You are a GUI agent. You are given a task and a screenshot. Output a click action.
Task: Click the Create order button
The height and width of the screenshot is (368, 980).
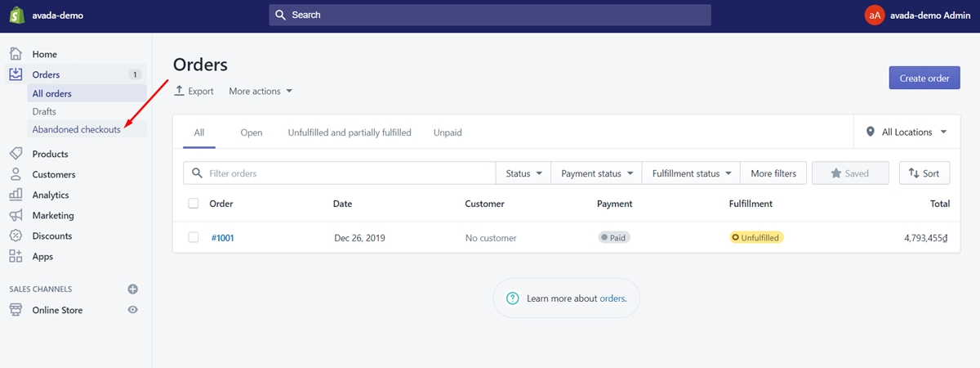click(x=924, y=79)
